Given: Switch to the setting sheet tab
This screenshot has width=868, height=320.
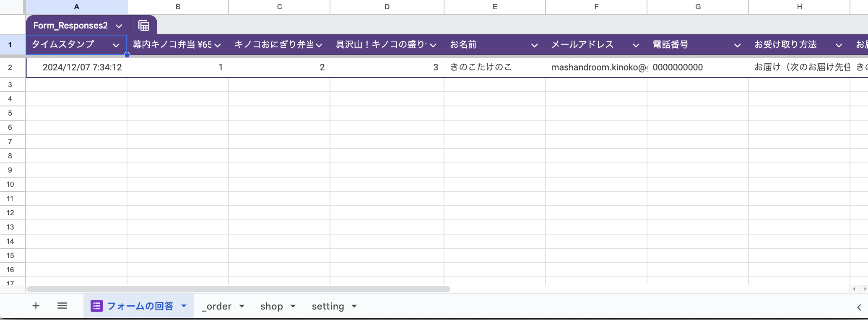Looking at the screenshot, I should click(x=328, y=306).
